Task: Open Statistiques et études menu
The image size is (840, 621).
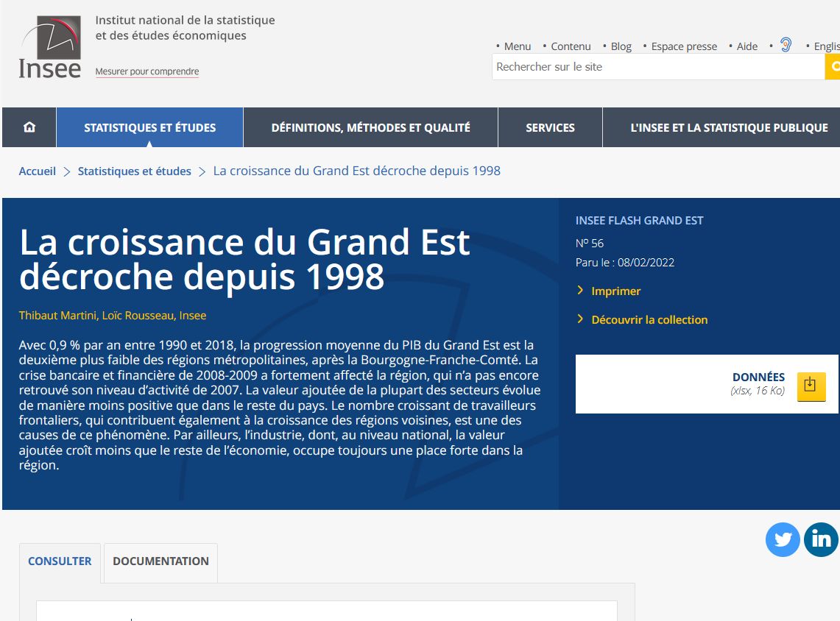Action: pyautogui.click(x=150, y=127)
